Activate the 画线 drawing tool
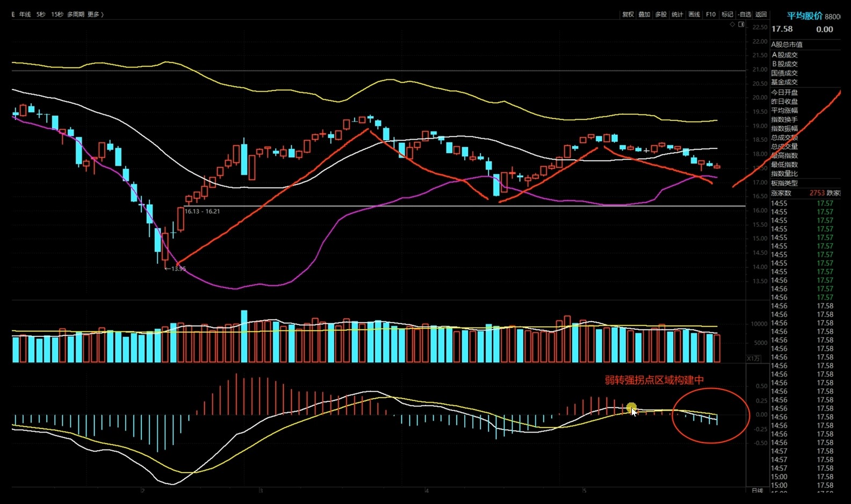Screen dimensions: 851x504 click(x=694, y=15)
